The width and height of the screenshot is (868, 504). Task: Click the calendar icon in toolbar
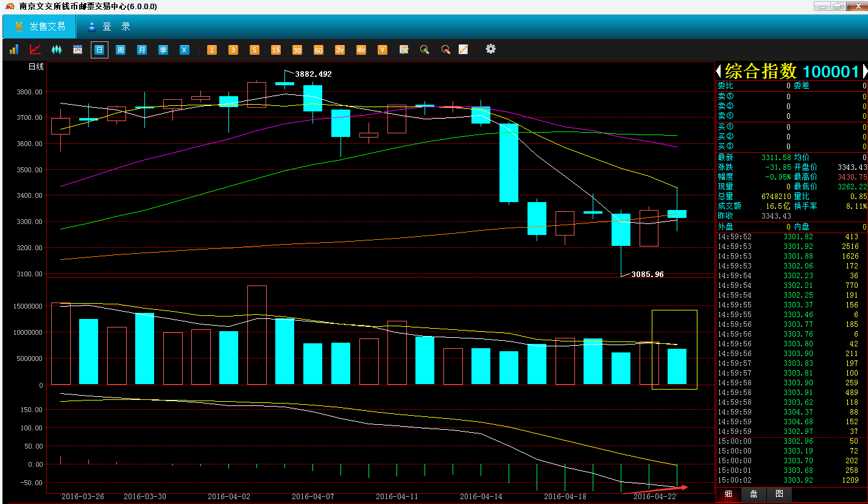point(77,50)
